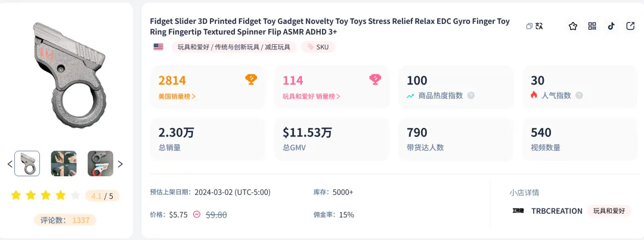Open the product on TikTok
This screenshot has height=240, width=644.
pyautogui.click(x=611, y=26)
